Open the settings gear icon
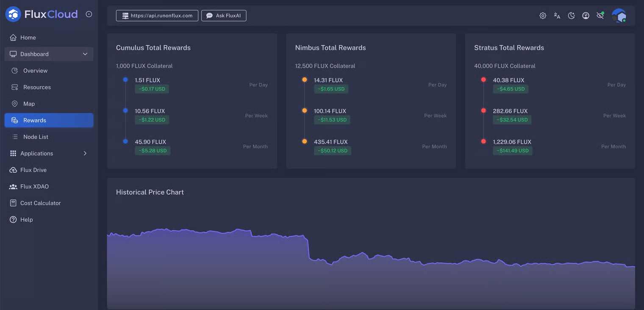 tap(543, 16)
